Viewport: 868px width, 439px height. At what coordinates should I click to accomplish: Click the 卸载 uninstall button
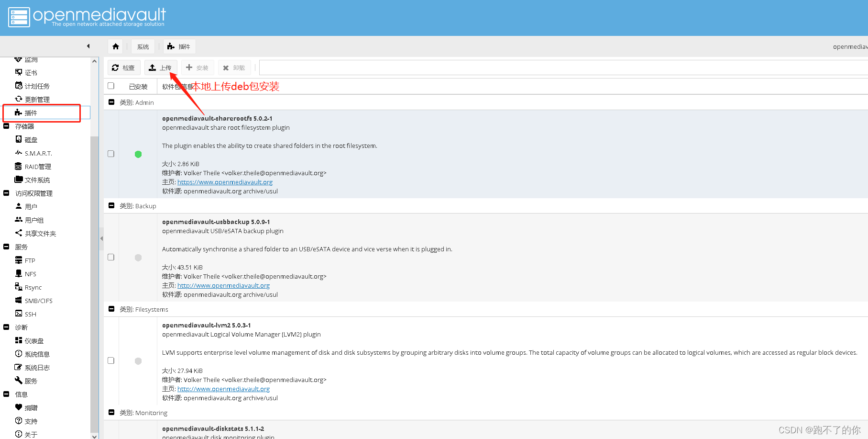(234, 68)
